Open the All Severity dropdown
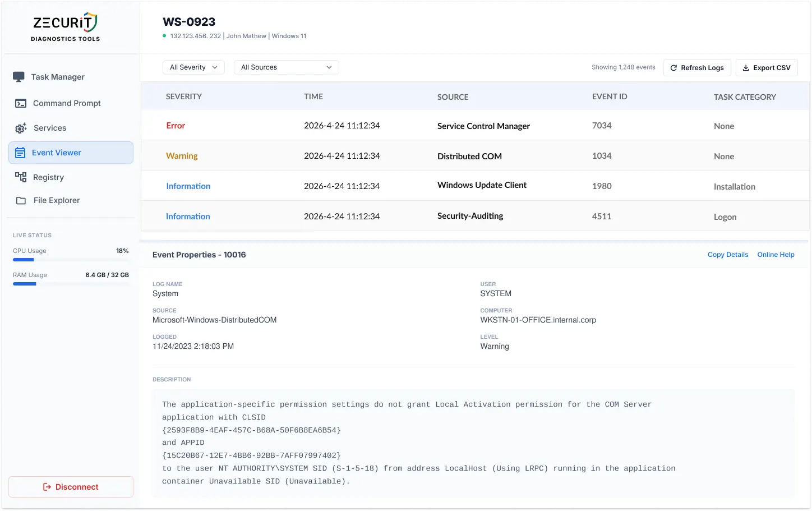Screen dimensions: 812x511 [x=193, y=67]
